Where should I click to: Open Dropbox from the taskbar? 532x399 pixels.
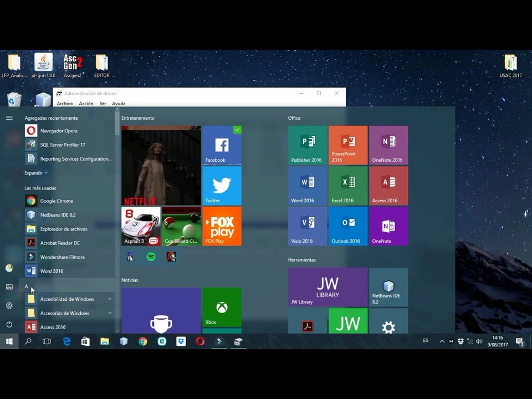(181, 342)
